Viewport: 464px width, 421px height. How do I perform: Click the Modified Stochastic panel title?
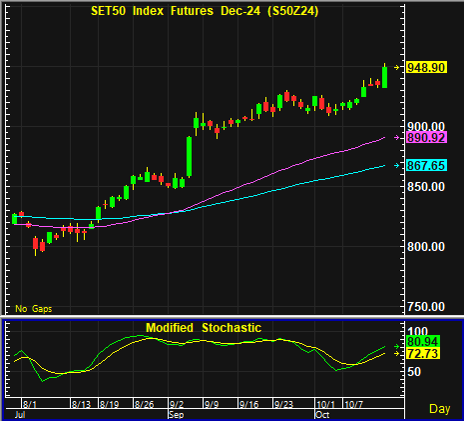point(203,328)
